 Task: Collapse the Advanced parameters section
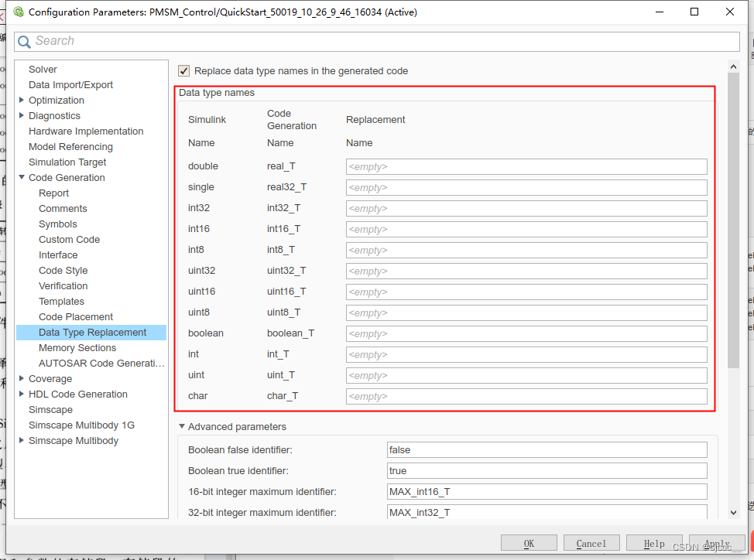pyautogui.click(x=181, y=426)
